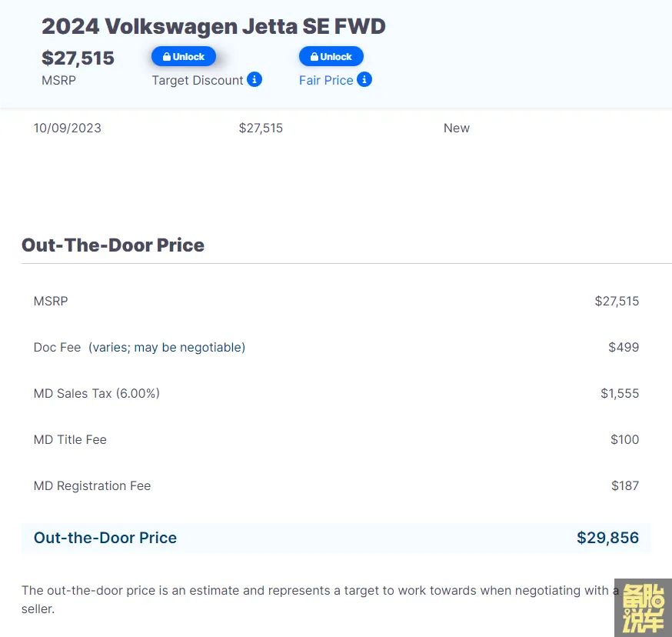This screenshot has width=672, height=637.
Task: Click the New status in price history row
Action: [x=457, y=128]
